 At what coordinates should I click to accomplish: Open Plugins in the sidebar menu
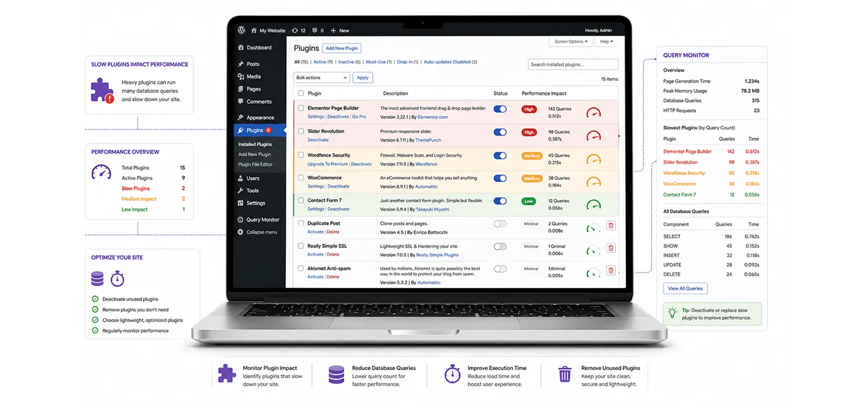click(260, 131)
